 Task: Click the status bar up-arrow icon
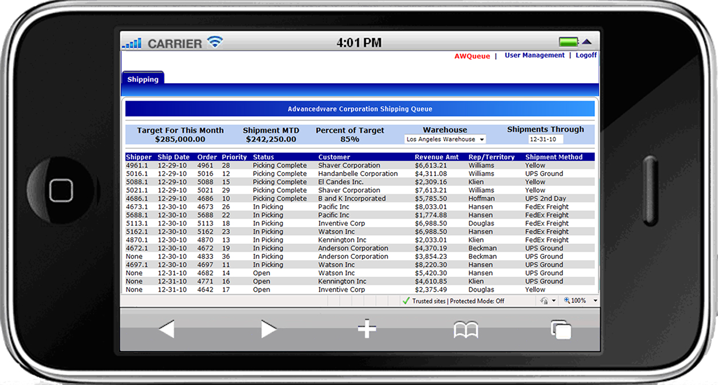pos(587,42)
